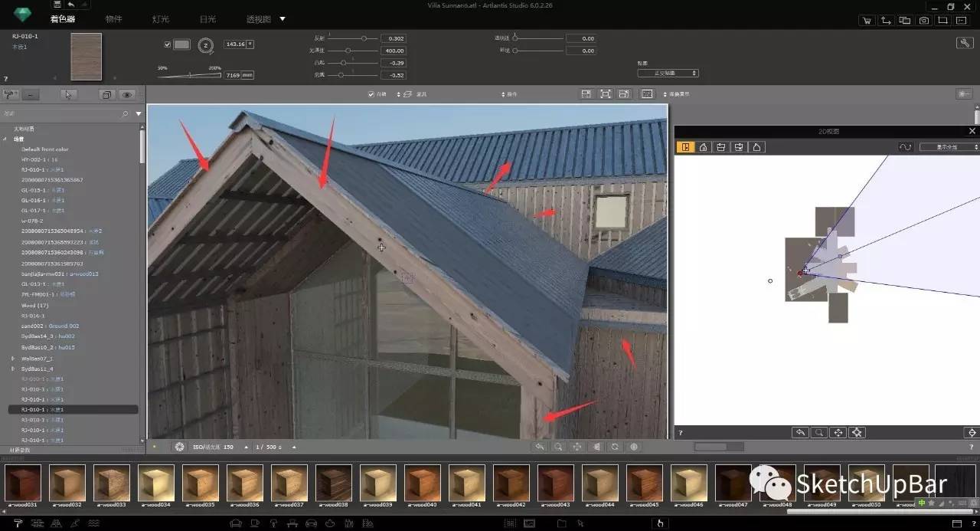Select the 'sand002 : Ground 002' list entry
Viewport: 980px width, 531px height.
point(50,326)
